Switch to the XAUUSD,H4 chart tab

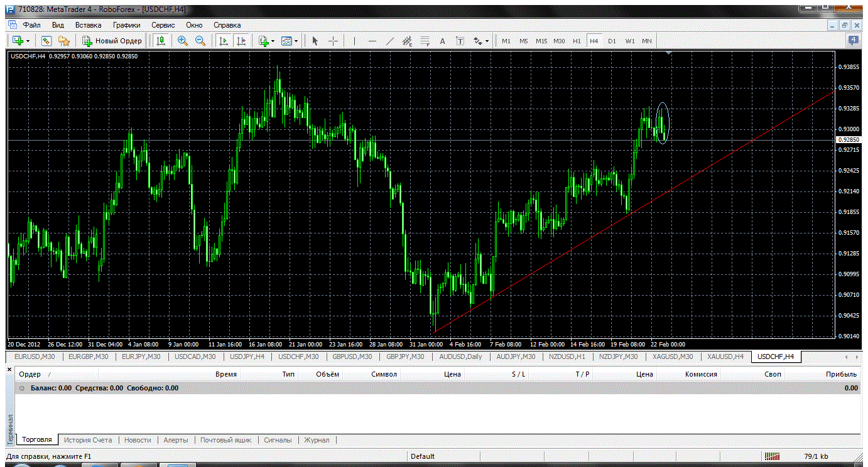point(725,357)
